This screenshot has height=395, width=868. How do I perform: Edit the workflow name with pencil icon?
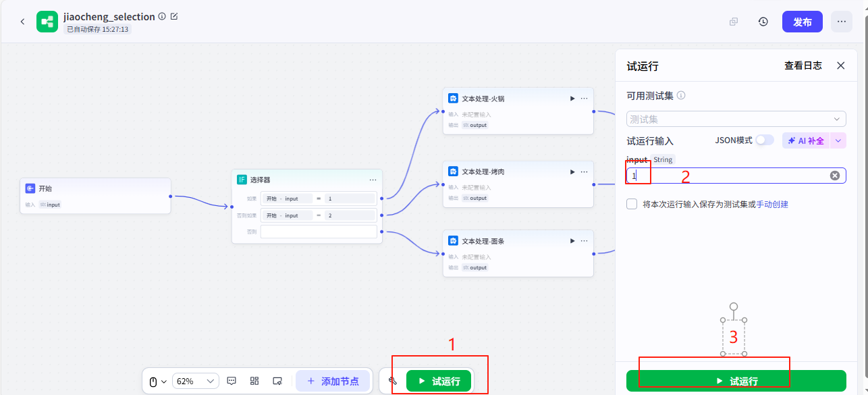pos(174,16)
